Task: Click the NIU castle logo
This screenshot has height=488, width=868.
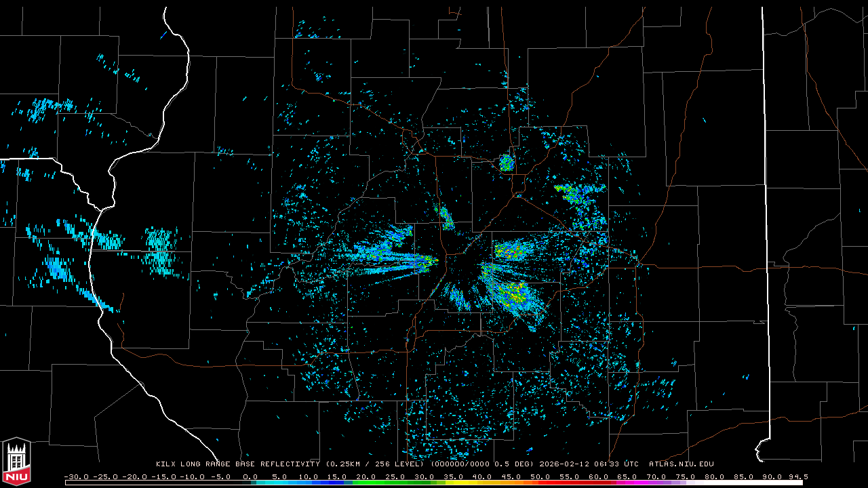Action: point(16,461)
